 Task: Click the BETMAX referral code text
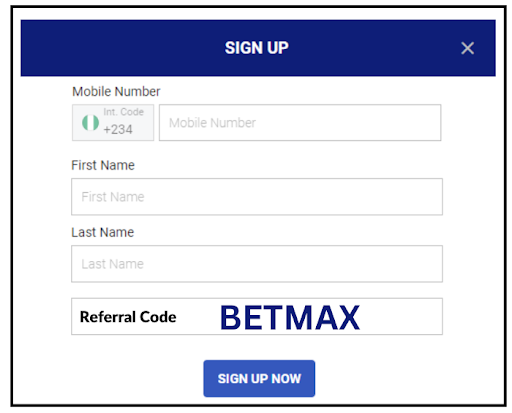(290, 317)
